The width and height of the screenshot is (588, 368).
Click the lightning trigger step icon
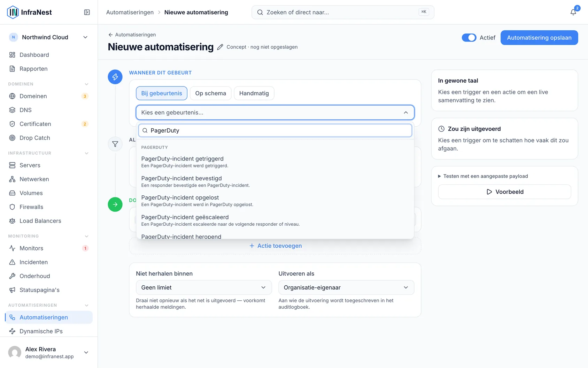tap(115, 77)
